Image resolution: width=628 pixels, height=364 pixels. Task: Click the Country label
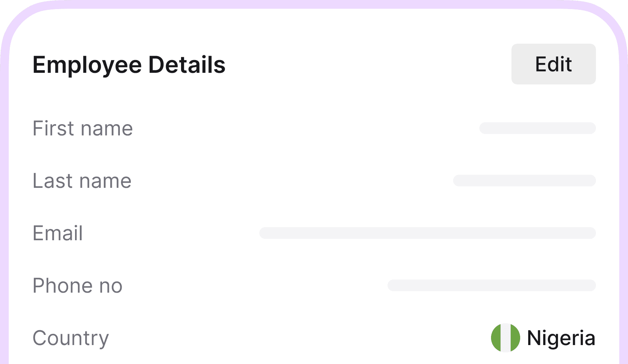(71, 338)
